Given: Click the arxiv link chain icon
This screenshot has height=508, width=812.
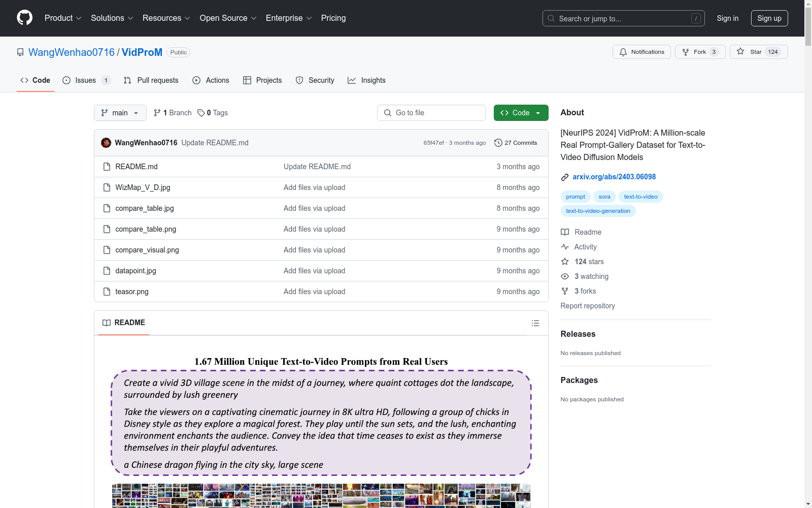Looking at the screenshot, I should (565, 177).
